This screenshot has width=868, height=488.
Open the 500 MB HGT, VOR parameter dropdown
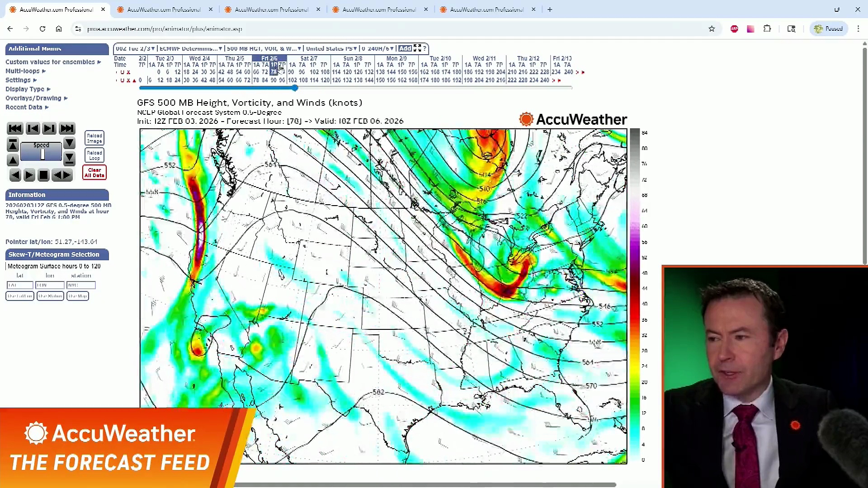[x=264, y=48]
